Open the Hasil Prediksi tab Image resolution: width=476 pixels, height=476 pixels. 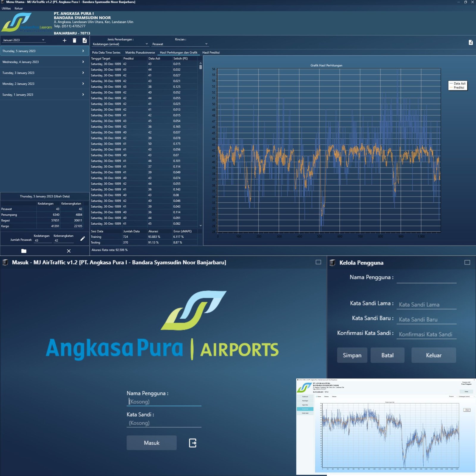pyautogui.click(x=211, y=53)
